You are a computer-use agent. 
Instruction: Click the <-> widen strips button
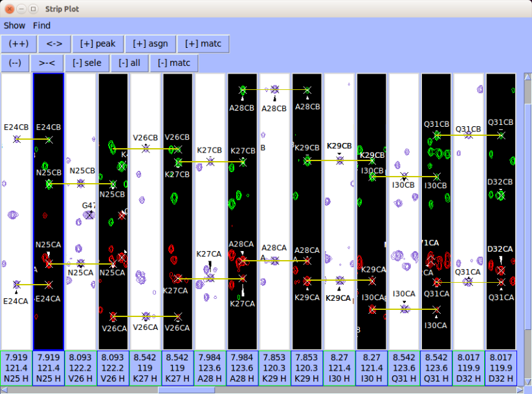[x=54, y=44]
